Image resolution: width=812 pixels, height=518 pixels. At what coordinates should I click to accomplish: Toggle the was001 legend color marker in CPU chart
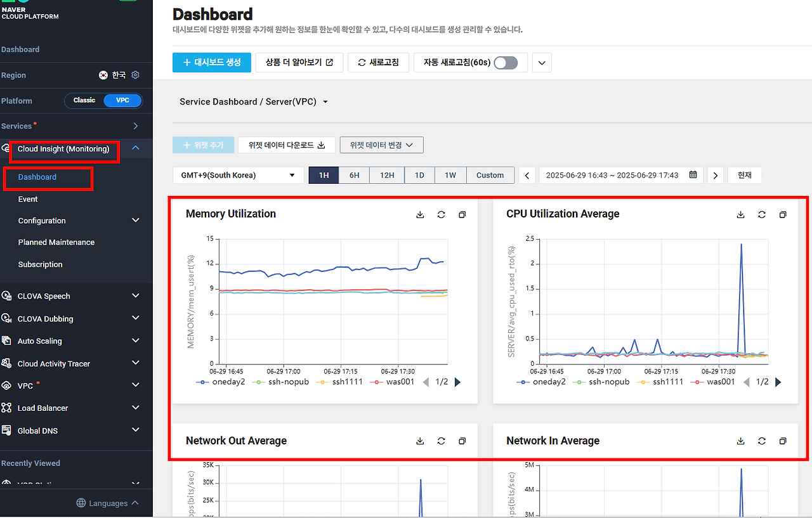click(697, 382)
